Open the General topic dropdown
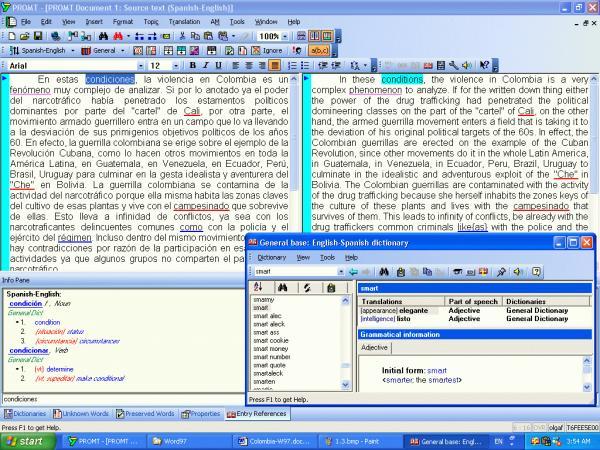This screenshot has width=600, height=450. [x=122, y=51]
